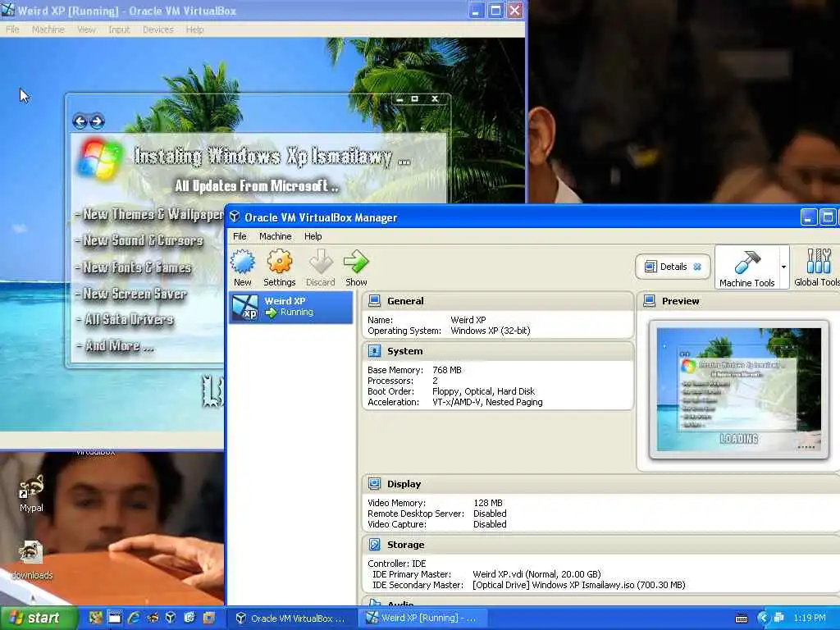Open View menu in Weird XP VM window
This screenshot has width=840, height=630.
click(86, 30)
